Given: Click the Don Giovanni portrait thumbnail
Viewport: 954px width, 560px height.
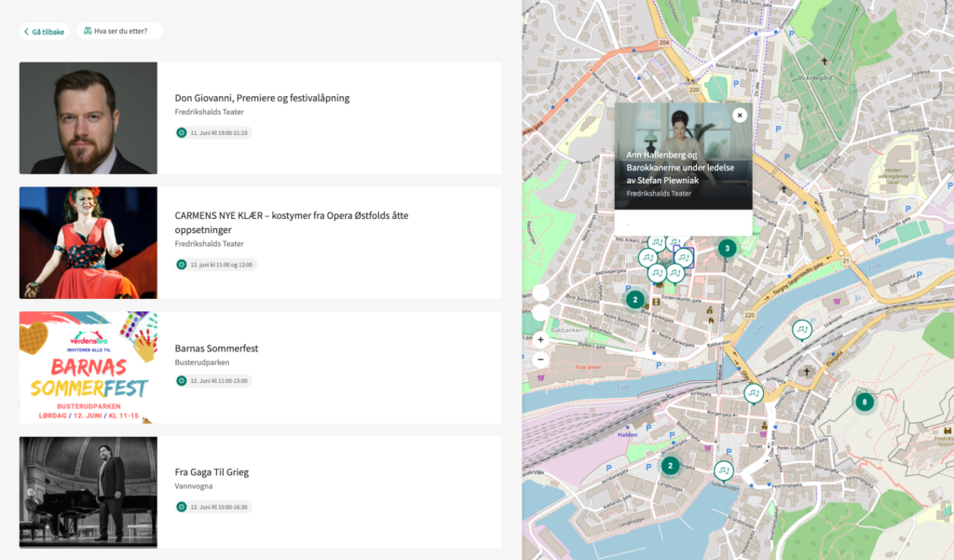Looking at the screenshot, I should [x=89, y=118].
